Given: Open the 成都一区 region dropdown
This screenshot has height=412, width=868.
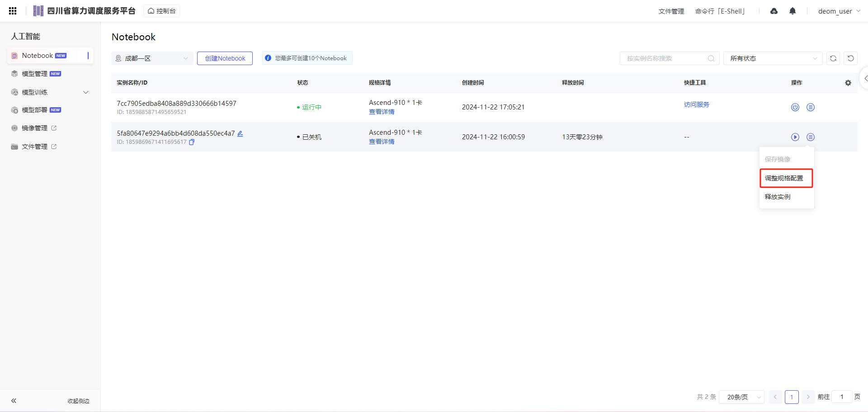Looking at the screenshot, I should point(152,58).
